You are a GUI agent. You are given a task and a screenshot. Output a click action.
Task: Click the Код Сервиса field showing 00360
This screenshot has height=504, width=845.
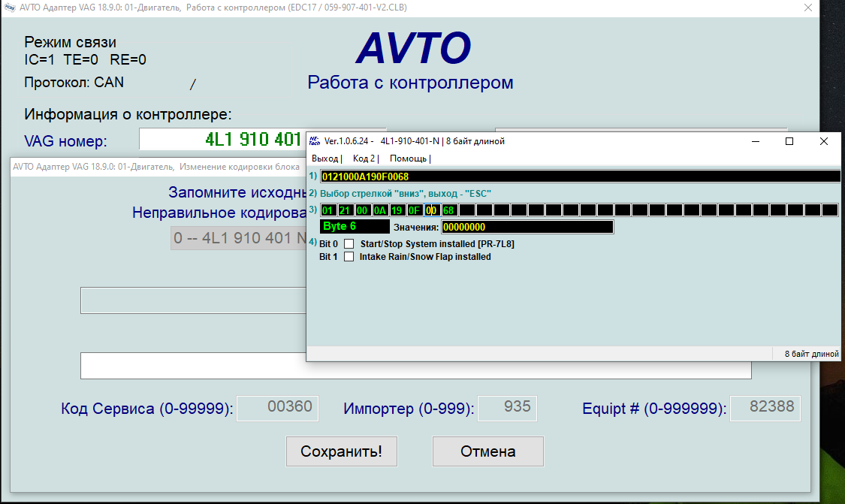pyautogui.click(x=278, y=408)
